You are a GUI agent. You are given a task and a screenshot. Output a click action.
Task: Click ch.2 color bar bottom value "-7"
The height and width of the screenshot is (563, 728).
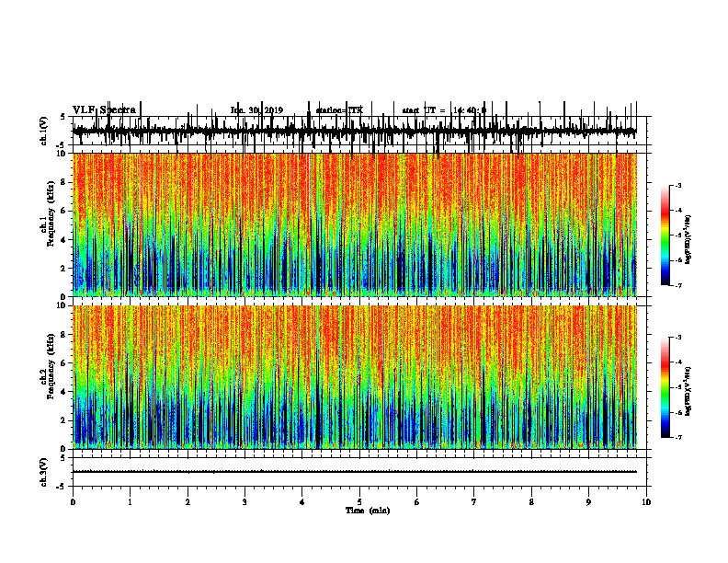tap(677, 438)
